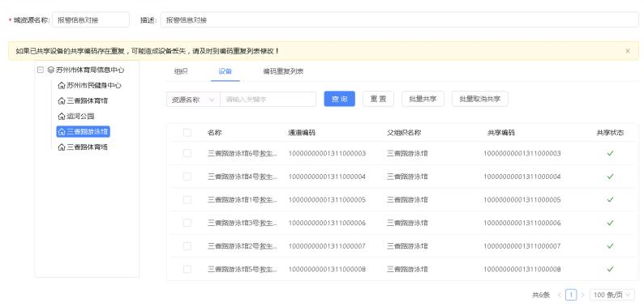The image size is (644, 307).
Task: Check the row for 三香路游泳馆4号救生
Action: click(187, 177)
